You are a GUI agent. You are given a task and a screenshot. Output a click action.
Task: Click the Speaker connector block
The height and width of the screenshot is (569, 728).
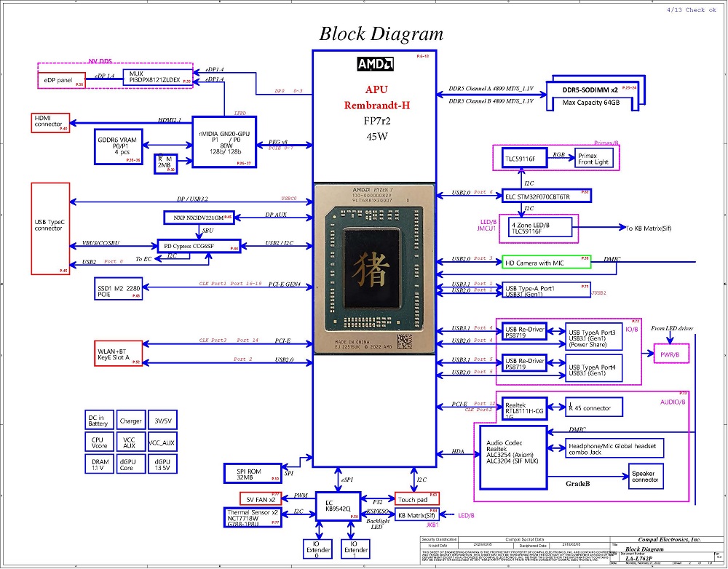tap(646, 476)
